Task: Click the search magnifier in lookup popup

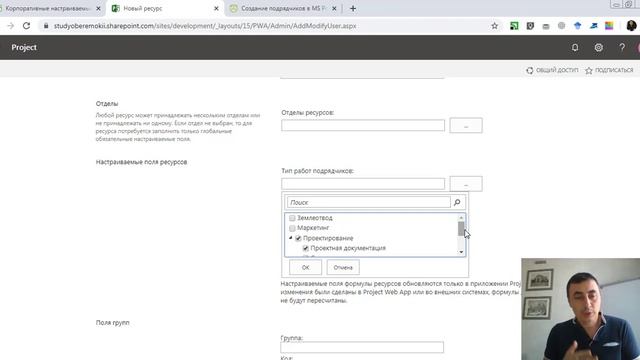Action: point(457,202)
